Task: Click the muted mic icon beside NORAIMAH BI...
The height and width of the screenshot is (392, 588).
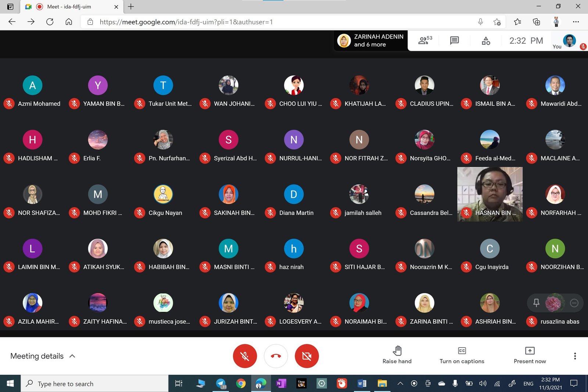Action: coord(336,321)
